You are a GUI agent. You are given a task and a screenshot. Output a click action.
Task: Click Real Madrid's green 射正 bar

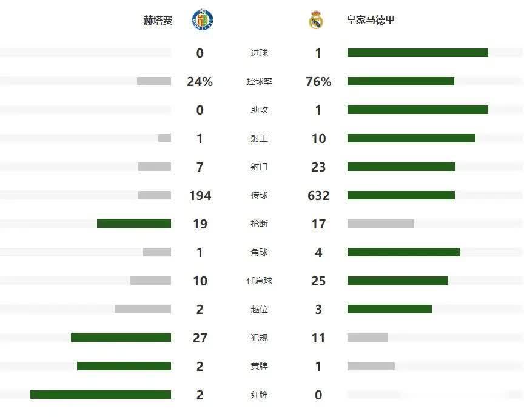tap(411, 138)
